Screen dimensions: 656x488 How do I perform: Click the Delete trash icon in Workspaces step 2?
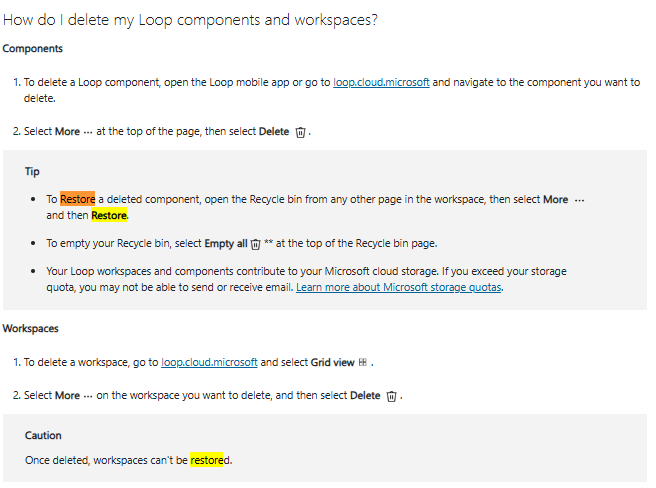tap(391, 396)
